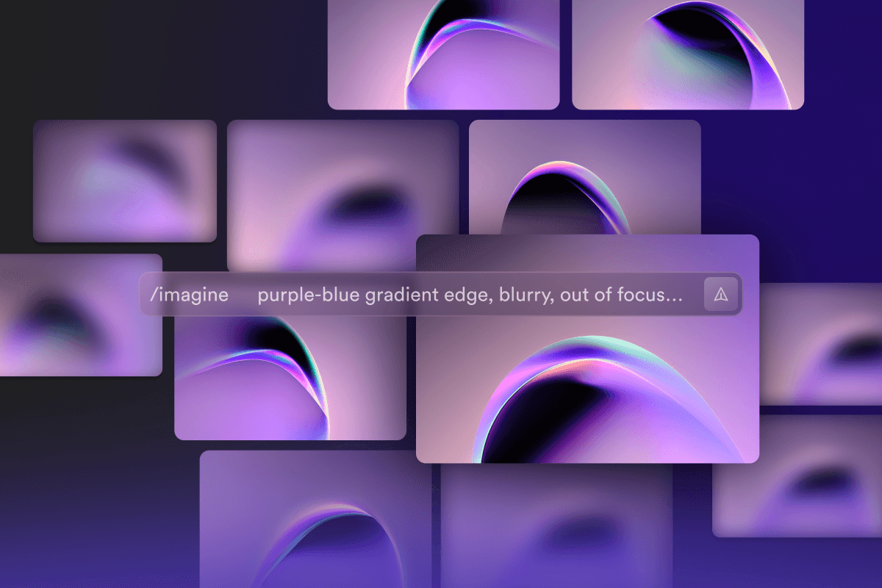
Task: Select the sharp arch thumbnail above the large image
Action: [584, 176]
